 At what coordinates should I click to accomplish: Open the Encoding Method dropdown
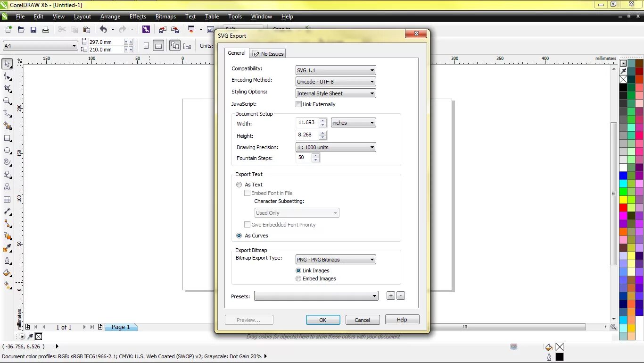(336, 82)
